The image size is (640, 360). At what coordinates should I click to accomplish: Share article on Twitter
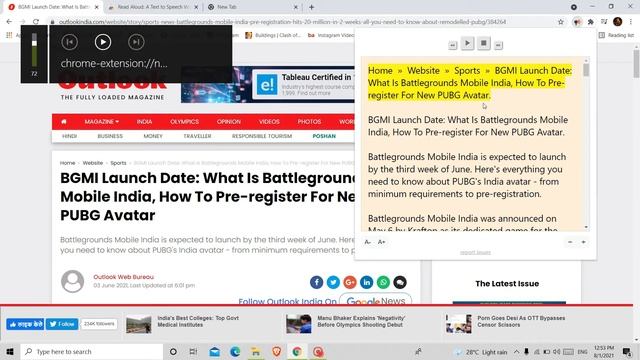pyautogui.click(x=333, y=282)
